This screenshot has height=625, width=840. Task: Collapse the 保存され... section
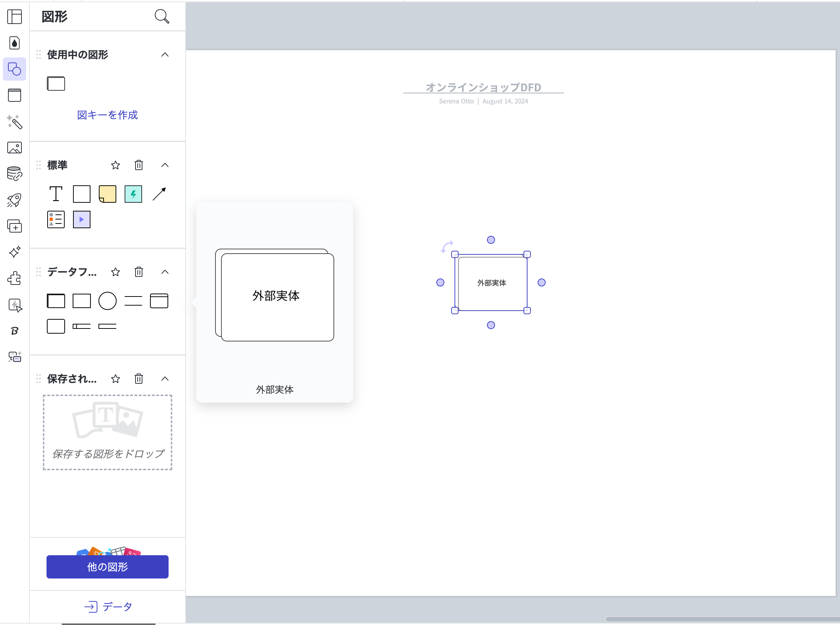[165, 379]
